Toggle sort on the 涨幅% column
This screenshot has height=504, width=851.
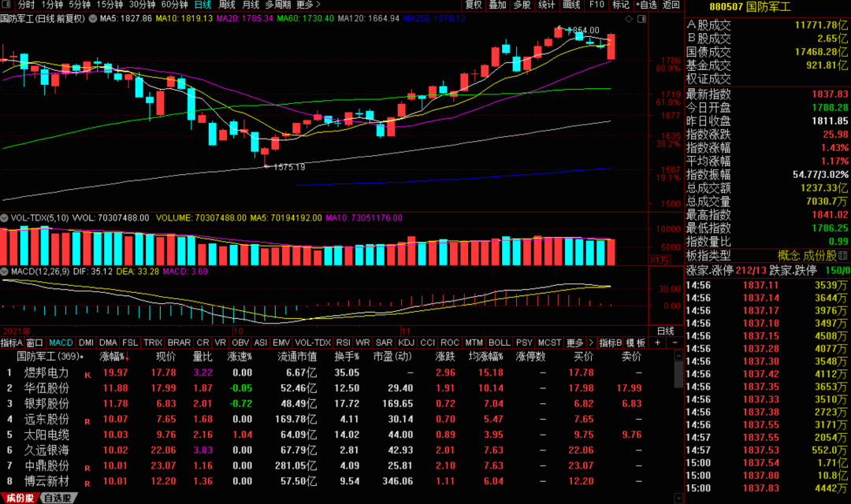[x=114, y=357]
